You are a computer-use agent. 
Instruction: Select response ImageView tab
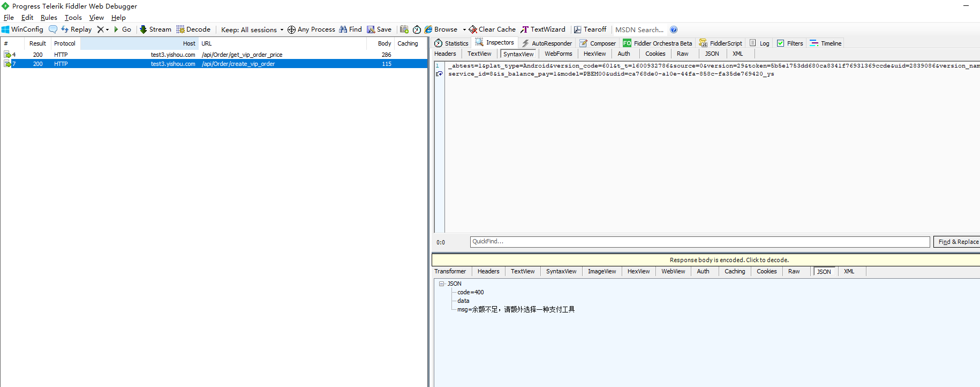point(602,271)
